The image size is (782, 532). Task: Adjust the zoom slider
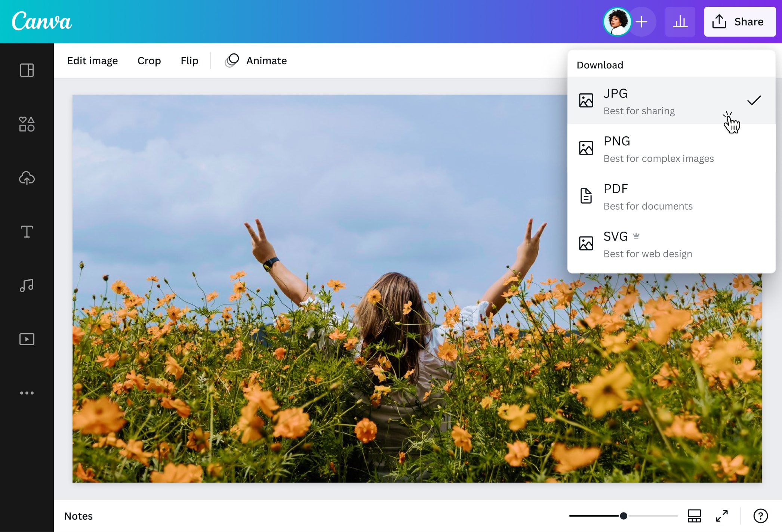point(623,516)
